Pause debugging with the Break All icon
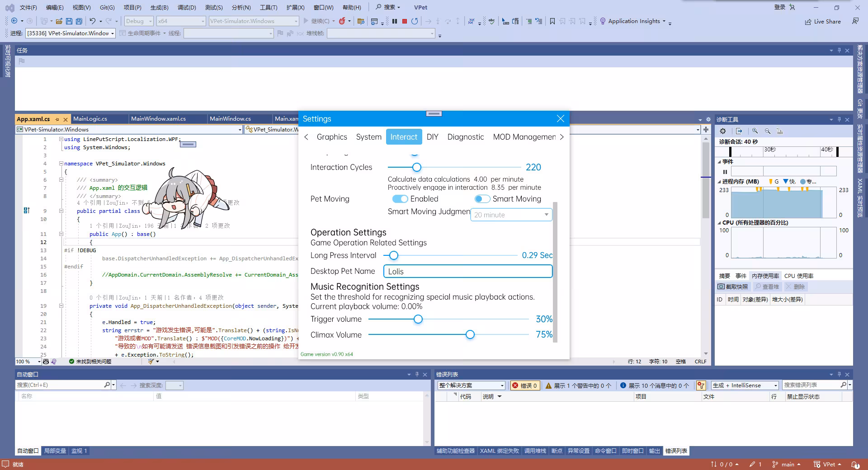Viewport: 868px width, 470px height. coord(395,21)
